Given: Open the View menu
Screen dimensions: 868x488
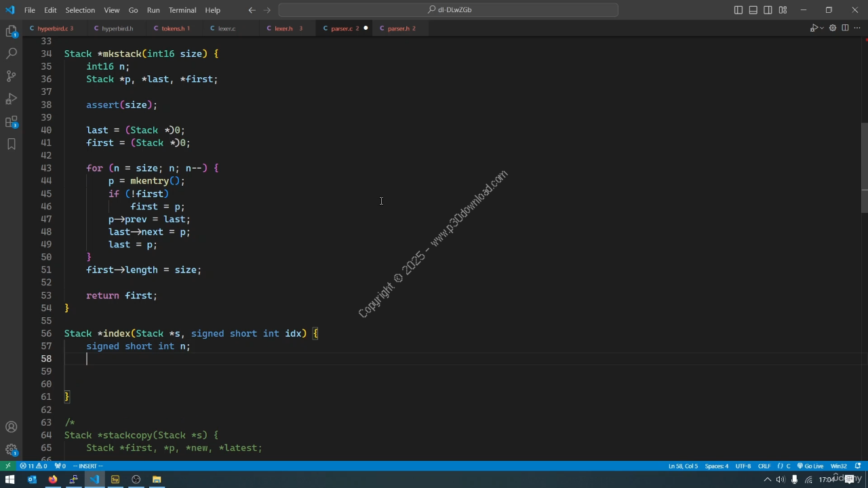Looking at the screenshot, I should point(112,10).
